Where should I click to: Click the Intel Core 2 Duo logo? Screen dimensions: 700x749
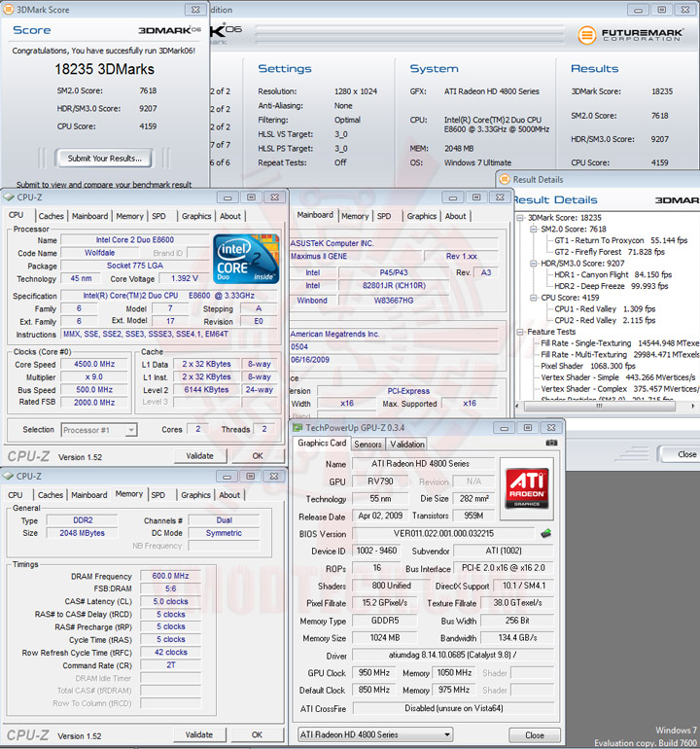[246, 260]
